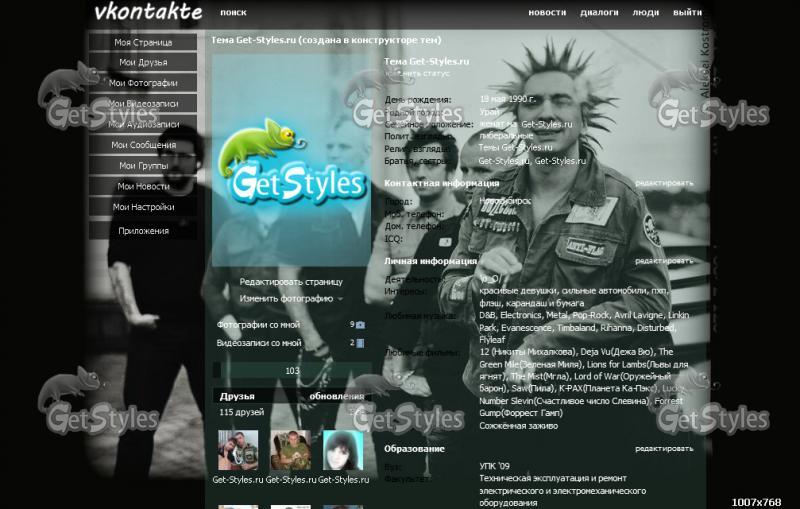The image size is (800, 509).
Task: Open the Get-Styles profile picture
Action: (290, 160)
